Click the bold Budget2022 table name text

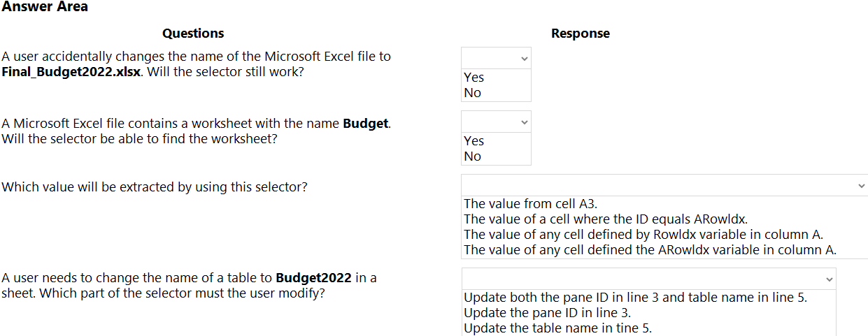click(x=313, y=278)
